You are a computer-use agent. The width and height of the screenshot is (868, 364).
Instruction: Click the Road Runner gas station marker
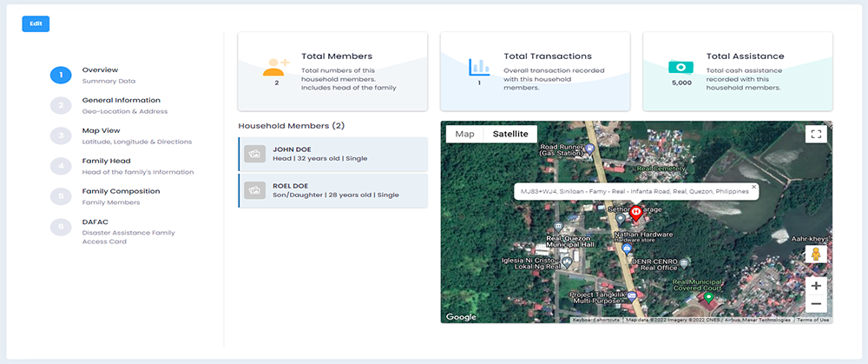(x=589, y=149)
